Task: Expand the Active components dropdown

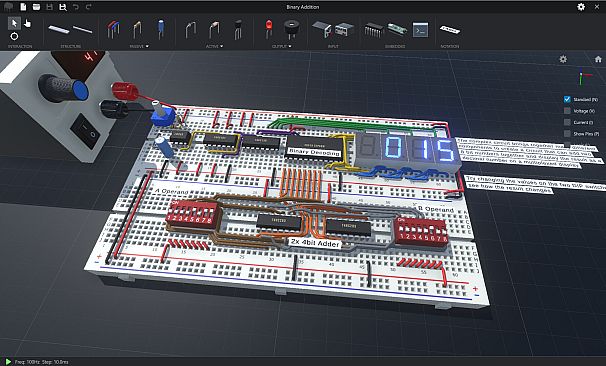Action: tap(214, 46)
